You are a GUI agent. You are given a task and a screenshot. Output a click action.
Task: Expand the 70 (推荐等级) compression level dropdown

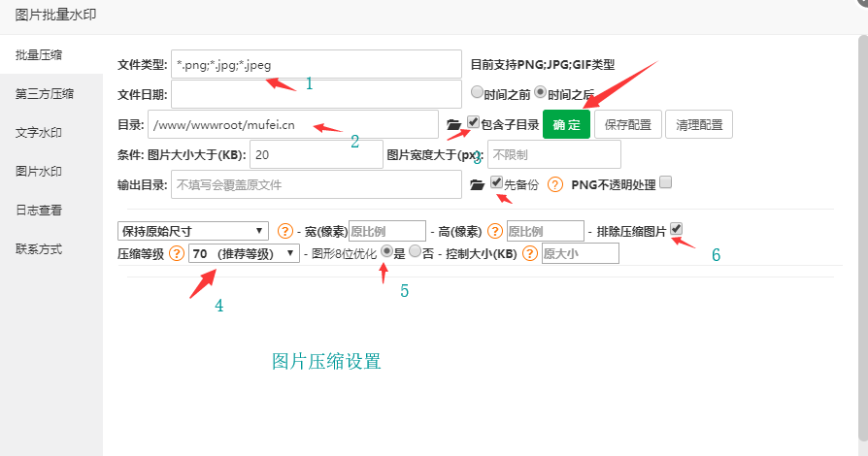(245, 253)
